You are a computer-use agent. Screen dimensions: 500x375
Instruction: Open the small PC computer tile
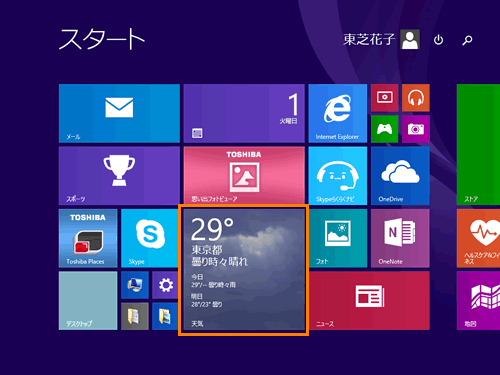click(135, 285)
